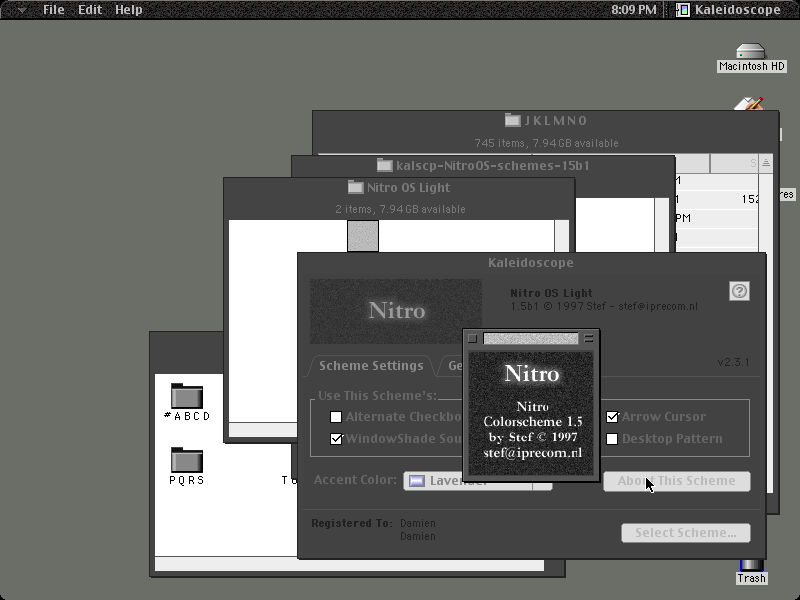The image size is (800, 600).
Task: Select the #ABCD folder icon
Action: pyautogui.click(x=187, y=395)
